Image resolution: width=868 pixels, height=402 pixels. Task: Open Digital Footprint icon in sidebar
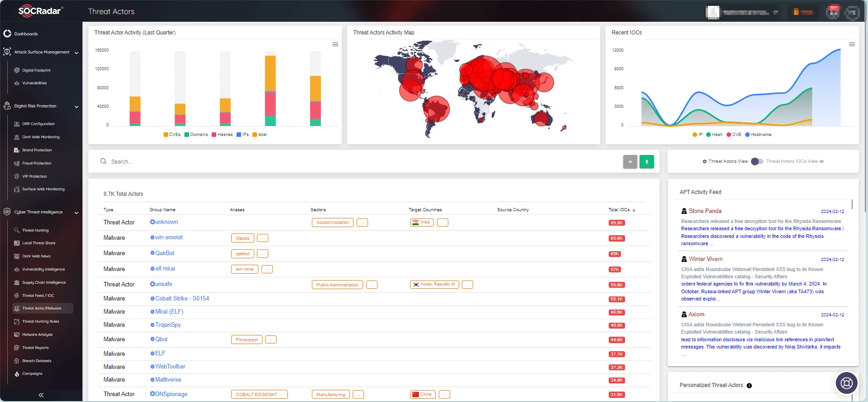[17, 70]
